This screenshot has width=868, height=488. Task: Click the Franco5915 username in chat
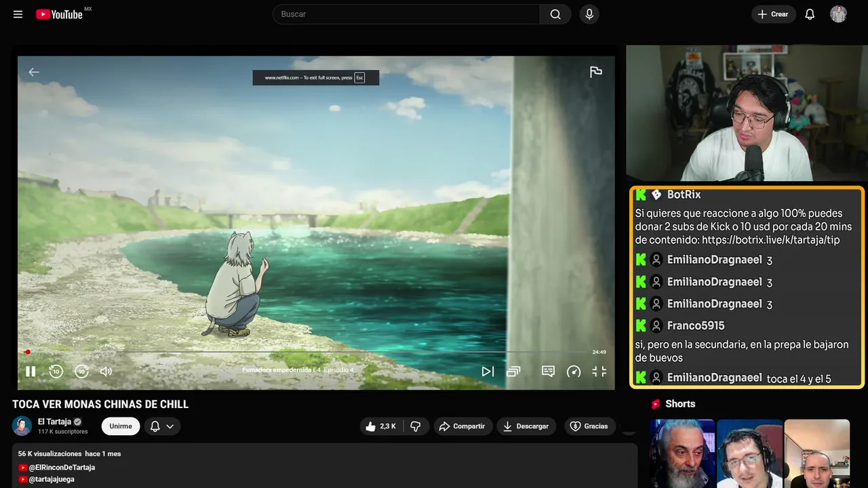pyautogui.click(x=696, y=326)
